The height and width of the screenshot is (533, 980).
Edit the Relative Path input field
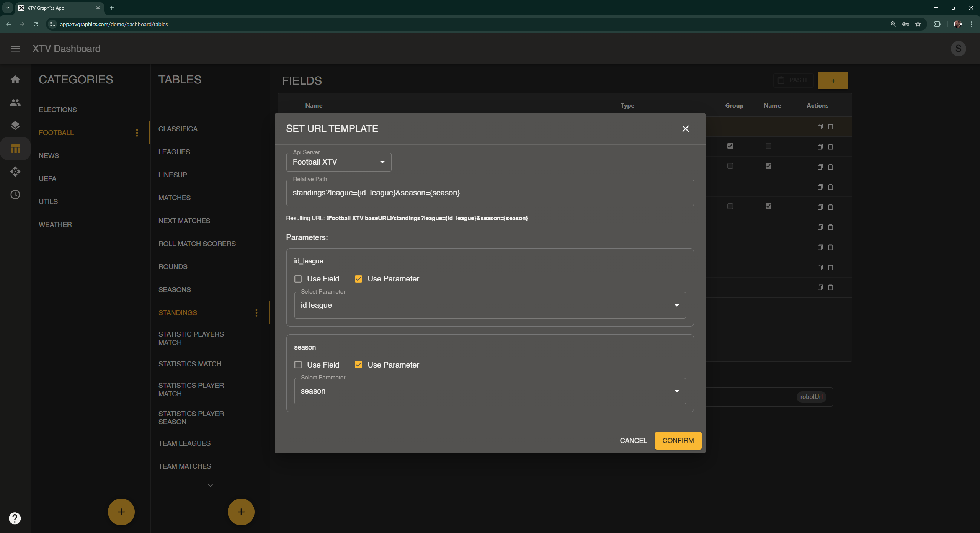490,193
